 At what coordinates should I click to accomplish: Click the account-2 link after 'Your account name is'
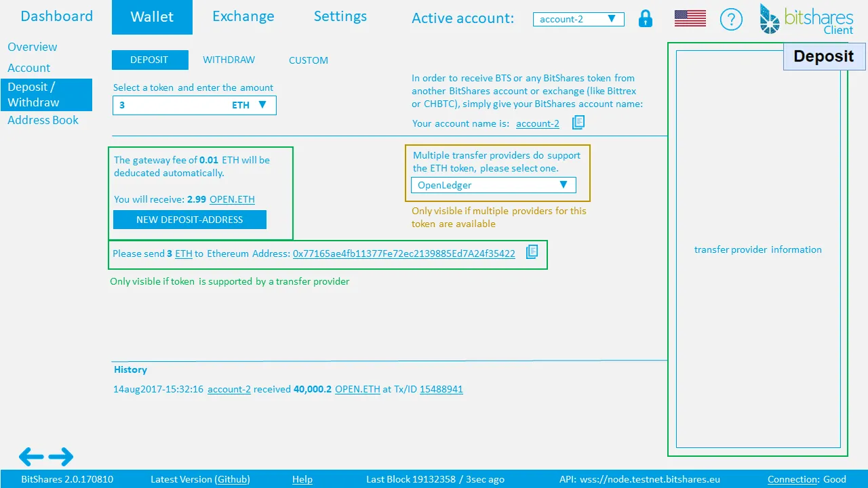click(538, 123)
